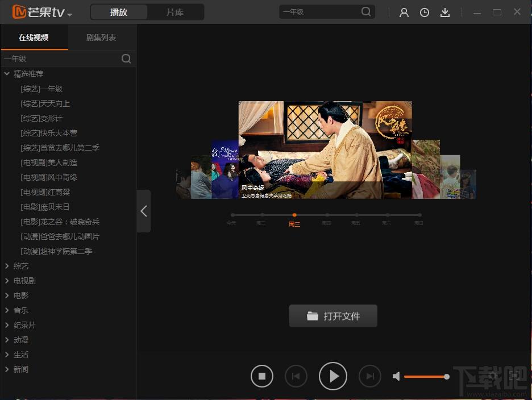
Task: Click the sidebar search magnifier icon
Action: pyautogui.click(x=126, y=59)
